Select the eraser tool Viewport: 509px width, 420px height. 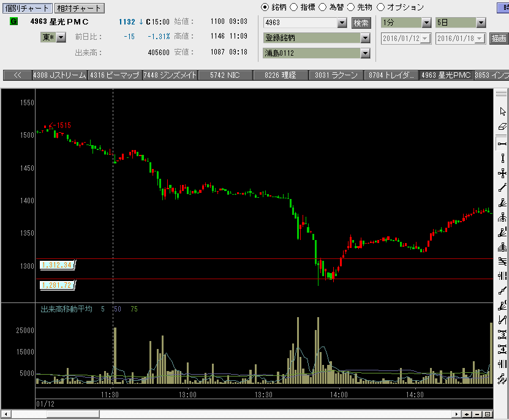tap(502, 127)
